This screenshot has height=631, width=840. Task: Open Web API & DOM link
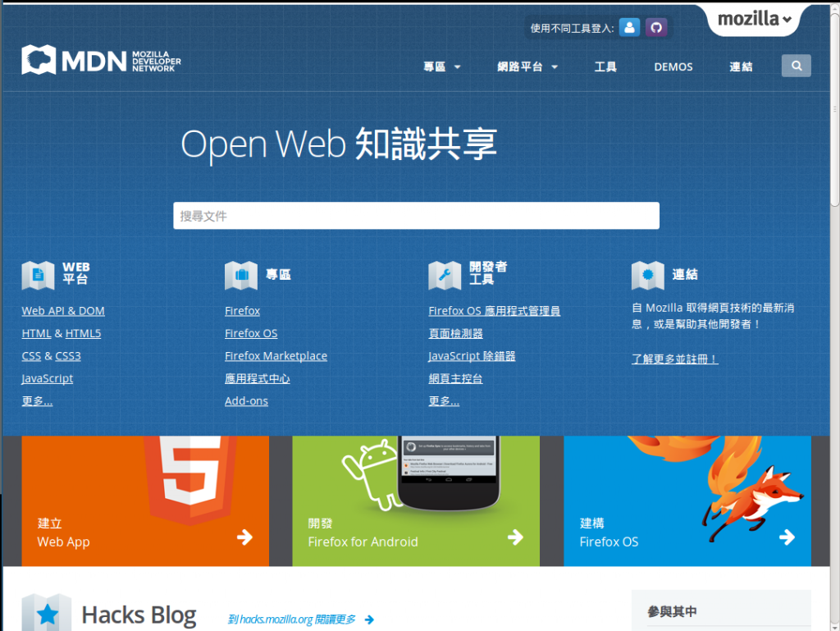63,311
